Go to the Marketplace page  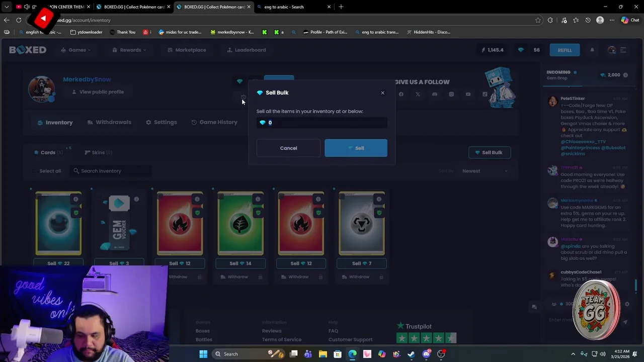click(x=187, y=50)
